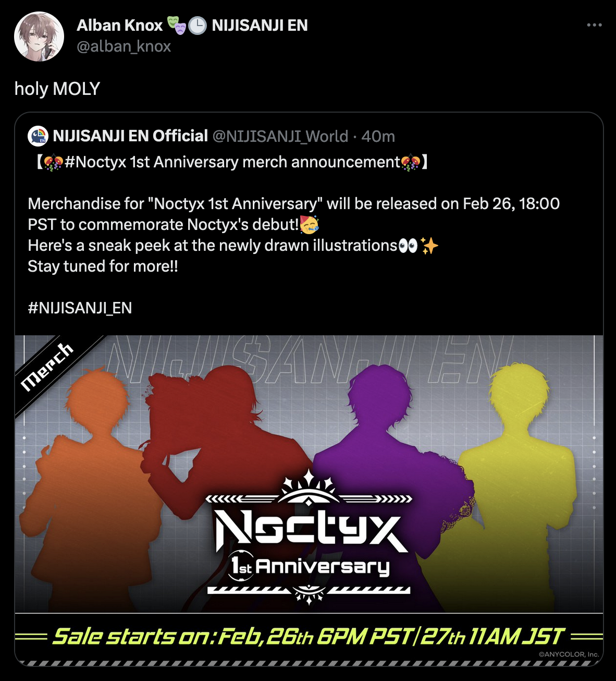Click the Alban Knox display name
The width and height of the screenshot is (616, 681).
[120, 25]
